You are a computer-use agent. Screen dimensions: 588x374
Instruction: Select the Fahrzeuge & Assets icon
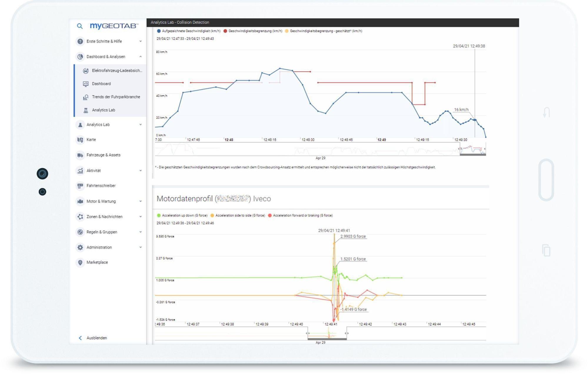(80, 155)
